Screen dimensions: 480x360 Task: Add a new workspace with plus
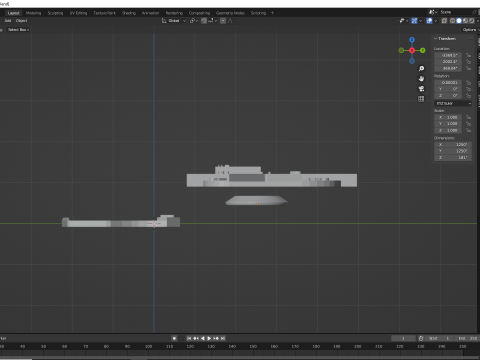coord(272,13)
